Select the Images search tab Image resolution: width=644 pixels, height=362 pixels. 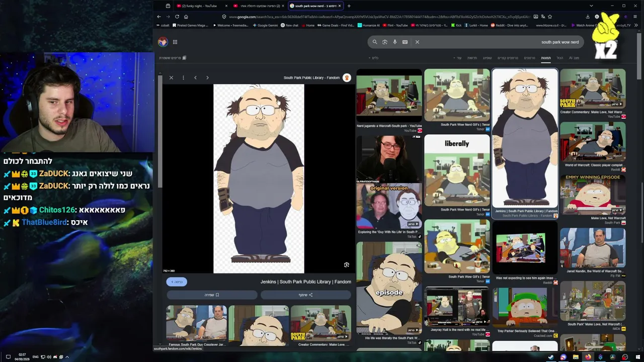coord(546,58)
